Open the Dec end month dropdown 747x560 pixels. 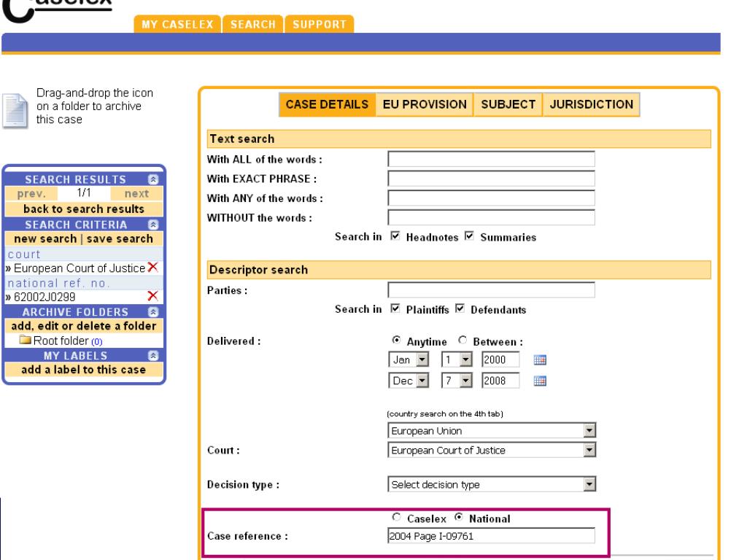pos(409,381)
